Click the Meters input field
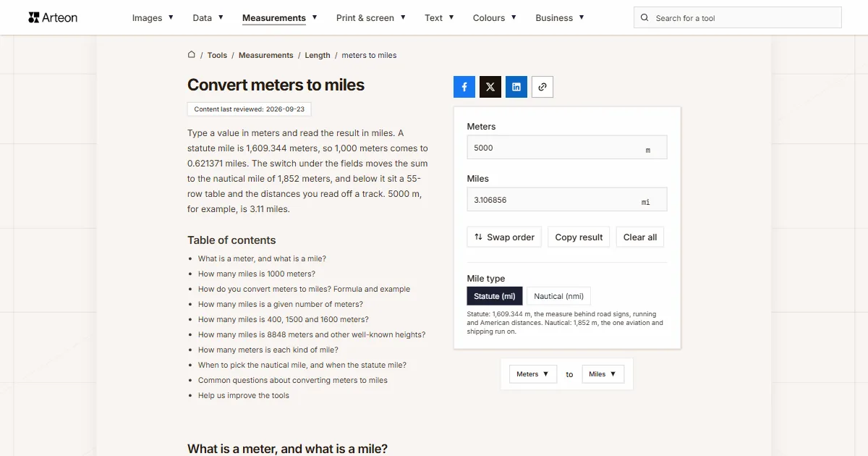The image size is (868, 456). [x=567, y=148]
